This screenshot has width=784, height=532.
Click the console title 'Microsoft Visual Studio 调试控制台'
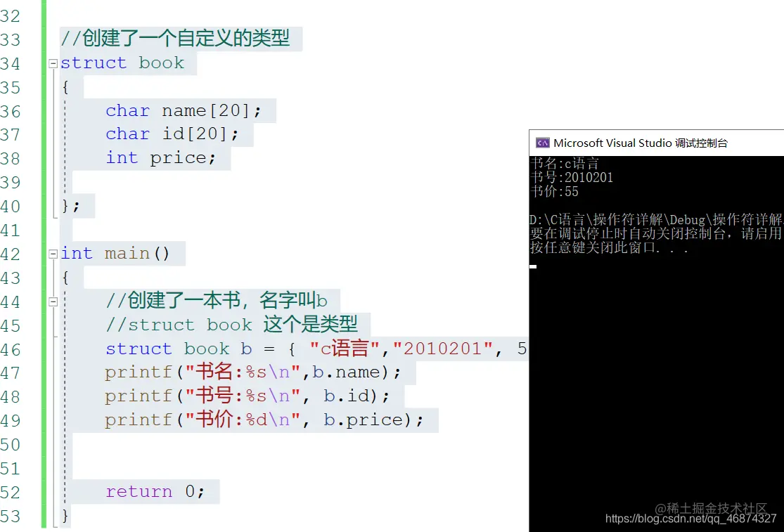[x=640, y=143]
